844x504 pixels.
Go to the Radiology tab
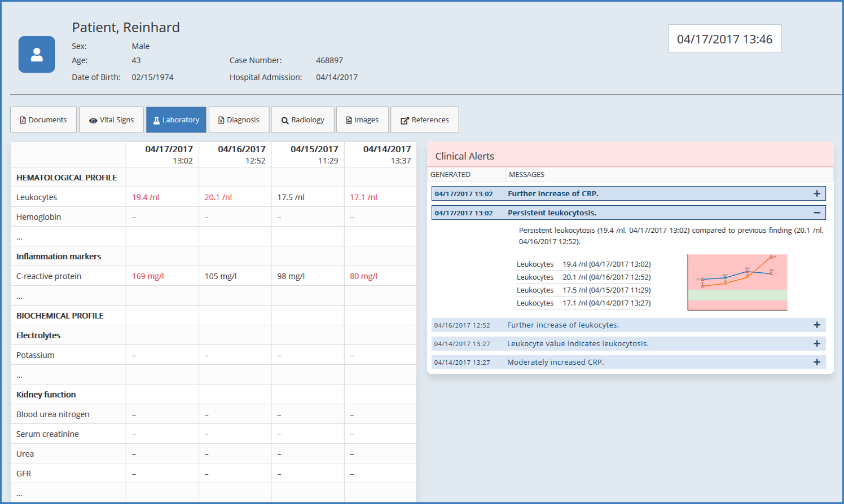coord(302,120)
